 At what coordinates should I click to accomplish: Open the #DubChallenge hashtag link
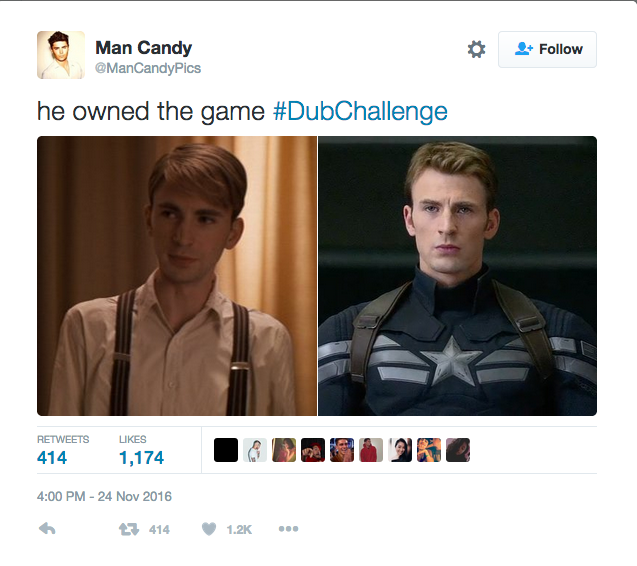tap(360, 111)
